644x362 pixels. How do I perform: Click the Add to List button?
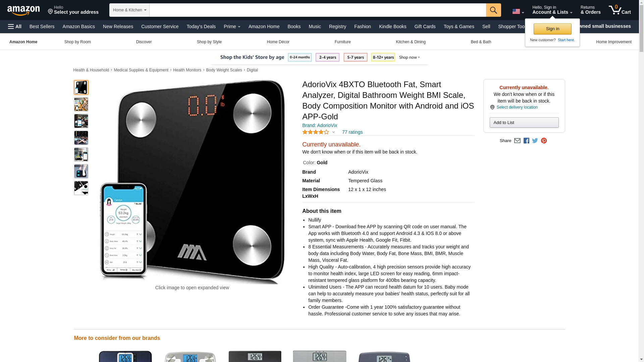click(524, 122)
